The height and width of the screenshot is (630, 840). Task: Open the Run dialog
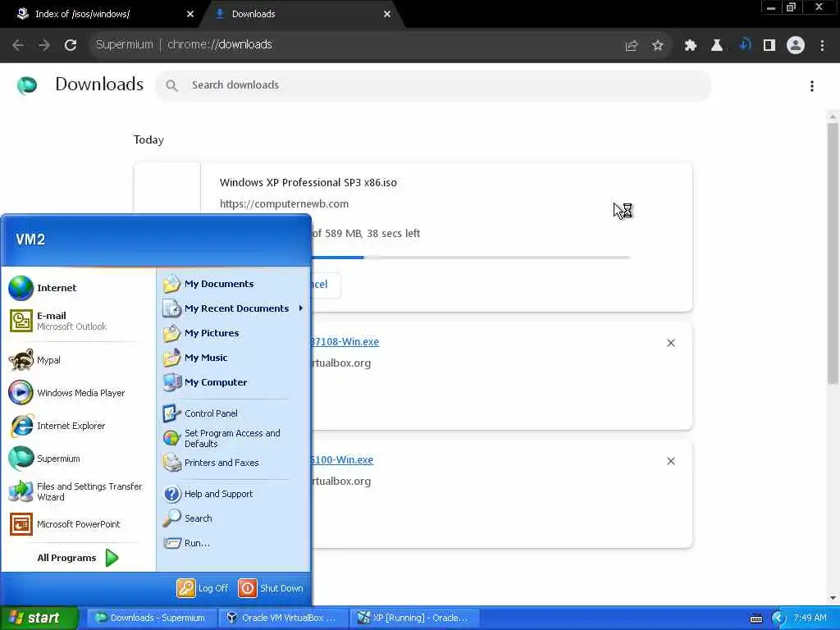click(186, 543)
